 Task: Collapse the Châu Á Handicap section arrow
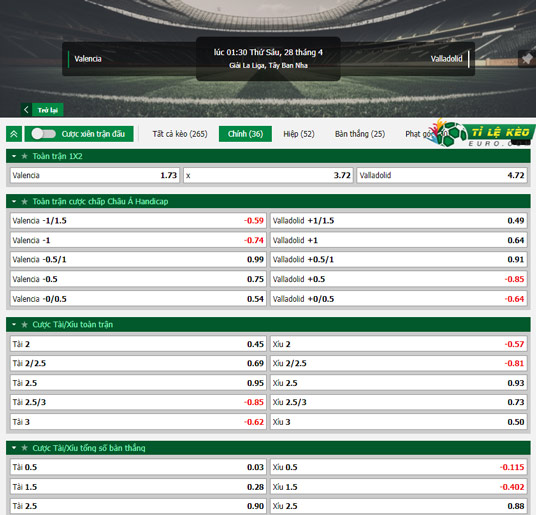(14, 201)
